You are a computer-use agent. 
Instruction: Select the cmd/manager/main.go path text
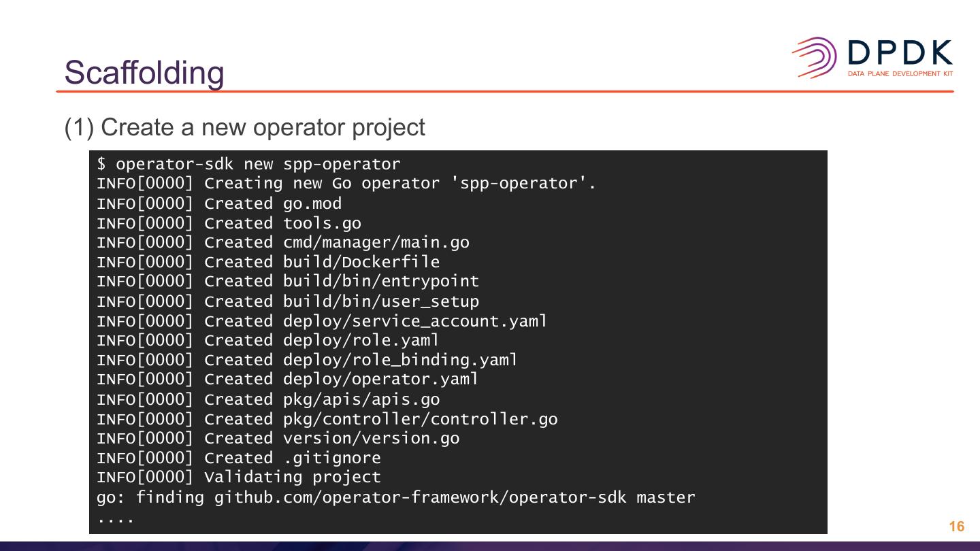376,242
